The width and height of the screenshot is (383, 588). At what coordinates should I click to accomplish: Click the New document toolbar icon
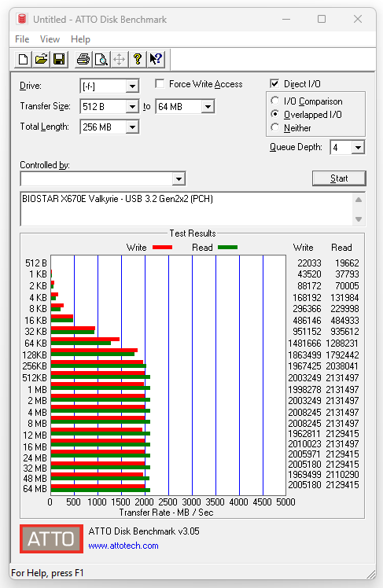point(24,59)
